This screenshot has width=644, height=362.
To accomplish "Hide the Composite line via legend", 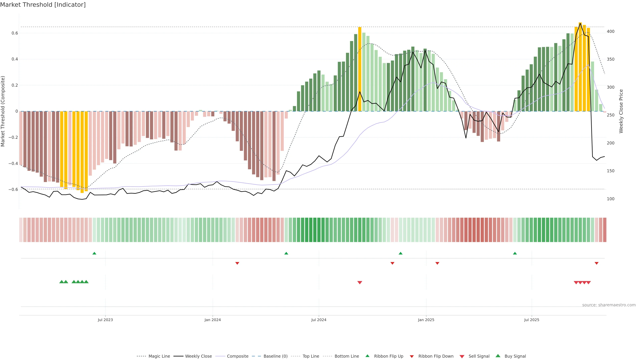I will tap(237, 356).
